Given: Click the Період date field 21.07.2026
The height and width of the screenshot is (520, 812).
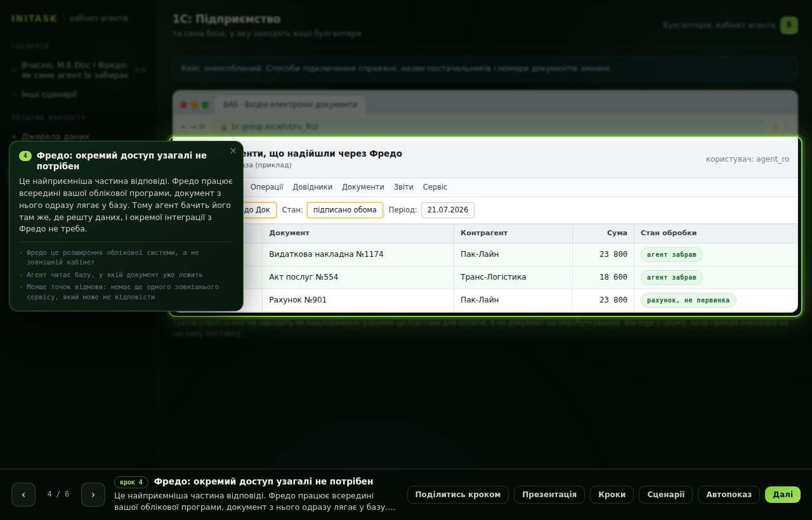Looking at the screenshot, I should tap(448, 210).
